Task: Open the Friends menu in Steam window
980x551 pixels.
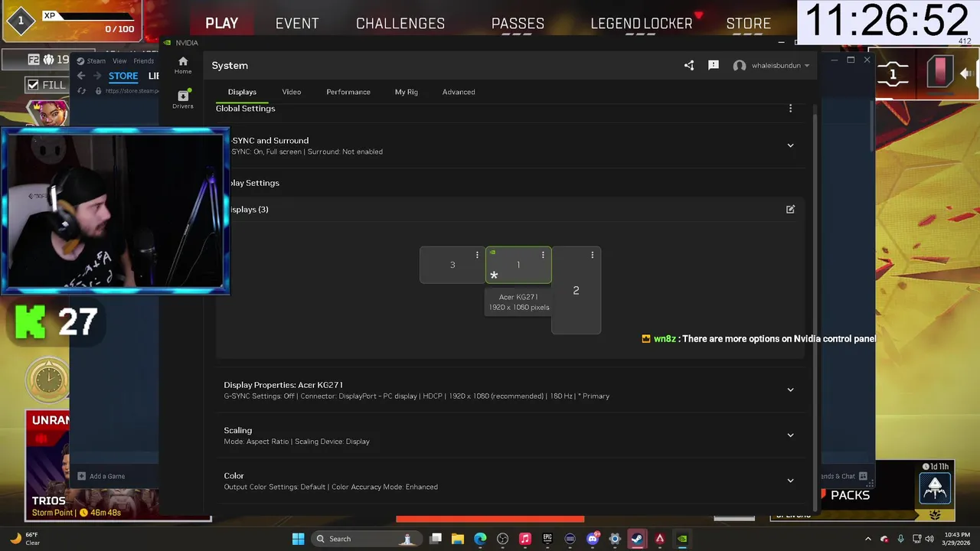Action: point(144,61)
